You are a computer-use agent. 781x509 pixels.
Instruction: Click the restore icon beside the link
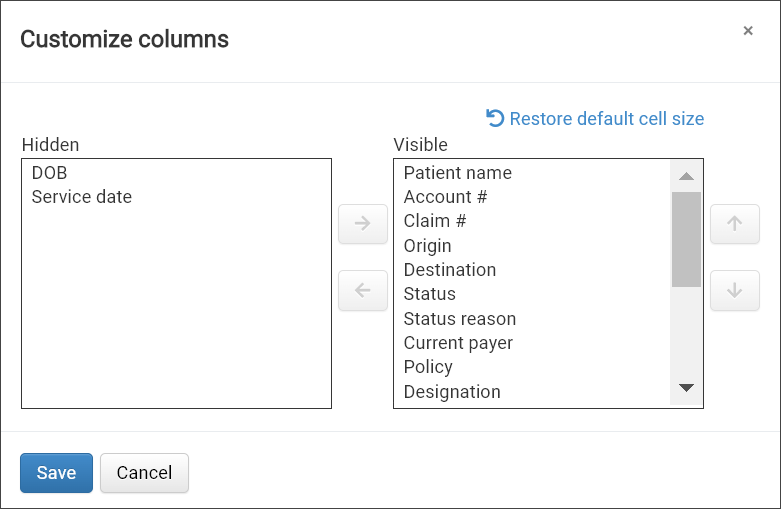495,118
